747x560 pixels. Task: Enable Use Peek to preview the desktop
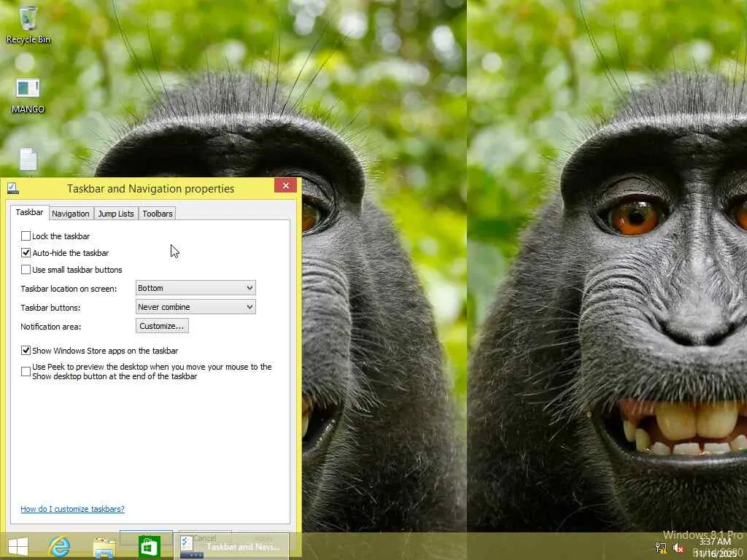(x=26, y=371)
